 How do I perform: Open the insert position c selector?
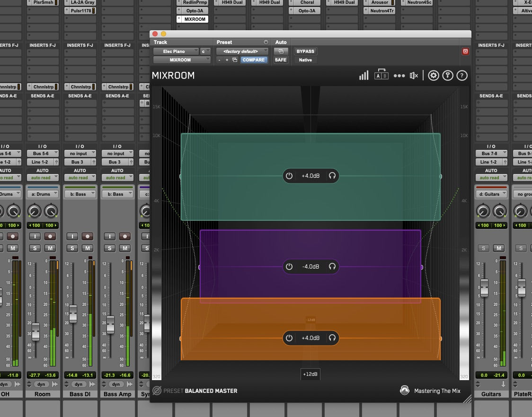(205, 51)
